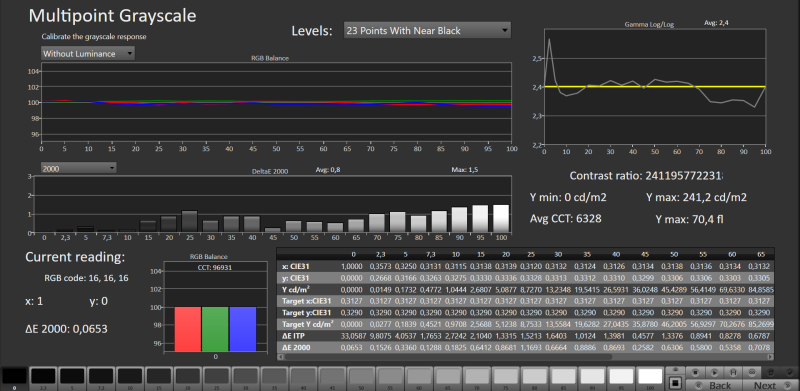Select the 65 grayscale swatch
The image size is (800, 391).
[448, 377]
